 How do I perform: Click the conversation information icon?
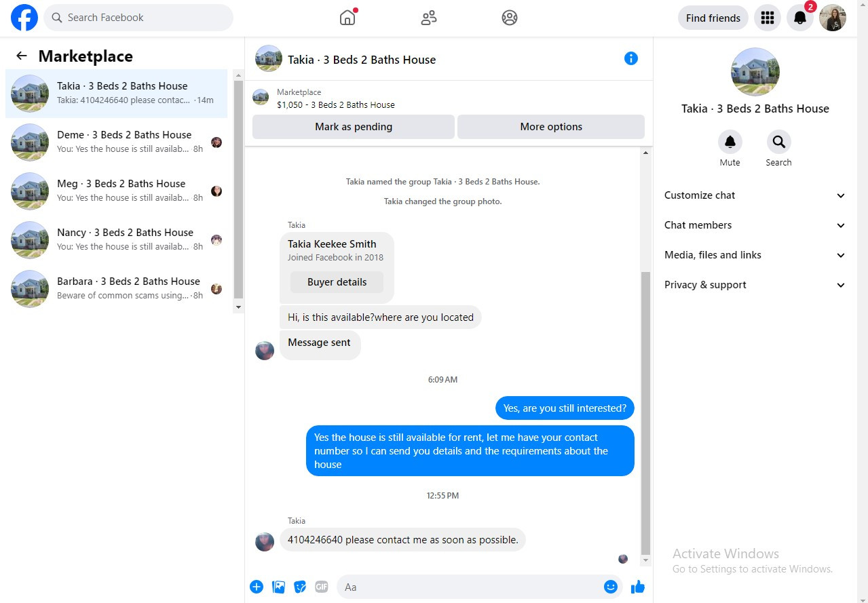(x=631, y=58)
